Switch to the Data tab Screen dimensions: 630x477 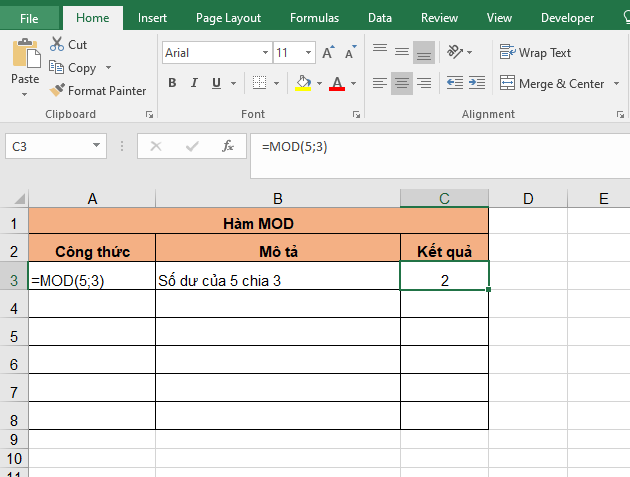click(380, 18)
